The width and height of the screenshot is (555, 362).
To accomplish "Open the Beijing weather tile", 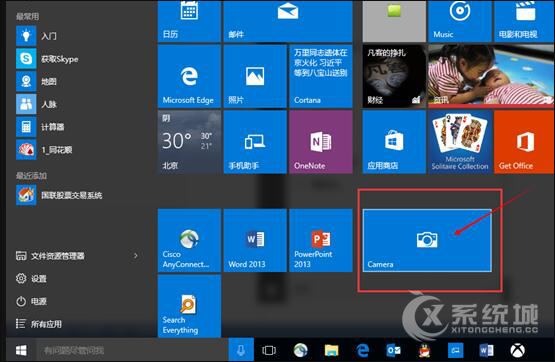I will click(x=189, y=142).
